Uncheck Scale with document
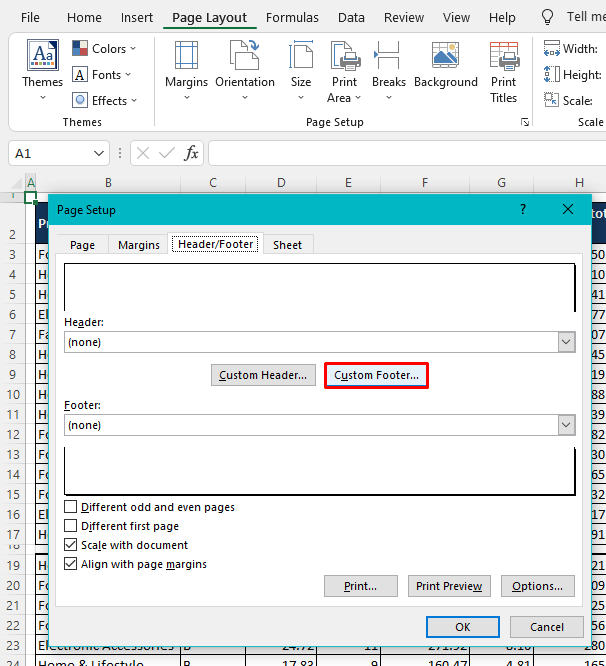 70,545
